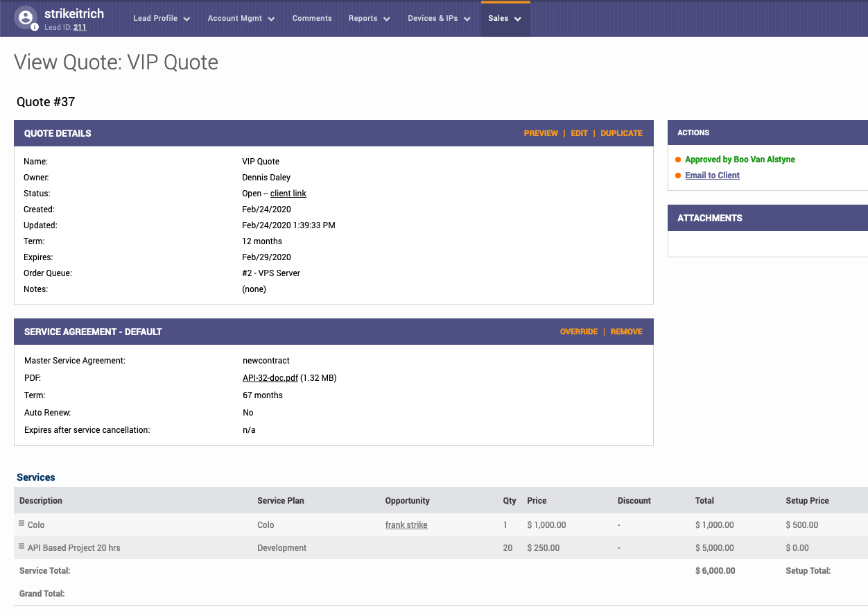Open the API-32-doc.pdf file link
Viewport: 868px width, 616px height.
click(x=270, y=378)
